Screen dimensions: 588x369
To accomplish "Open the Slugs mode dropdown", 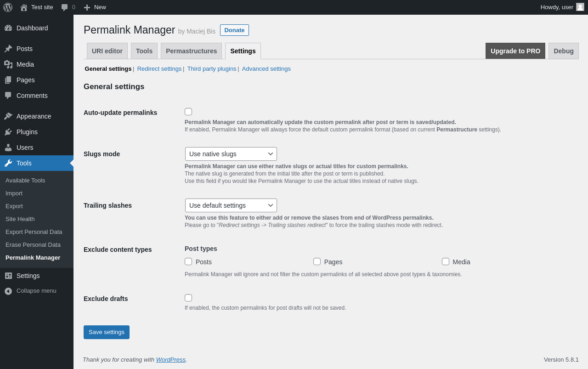I will tap(231, 154).
